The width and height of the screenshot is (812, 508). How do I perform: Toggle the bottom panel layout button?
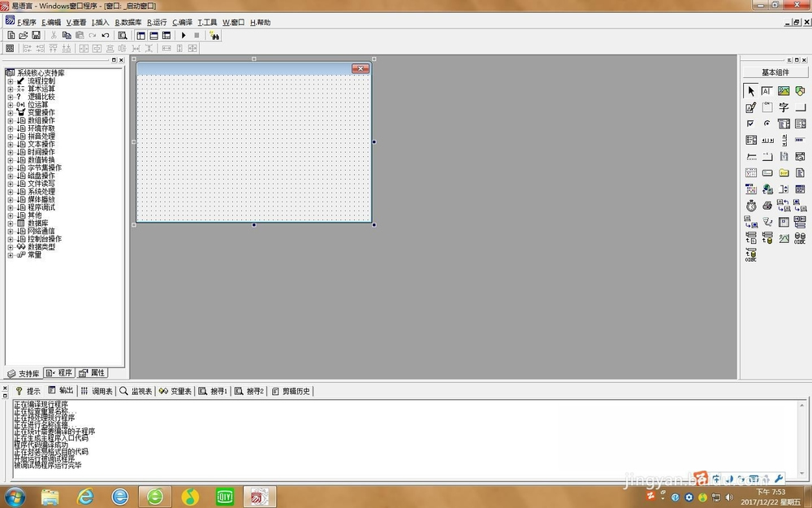[153, 35]
